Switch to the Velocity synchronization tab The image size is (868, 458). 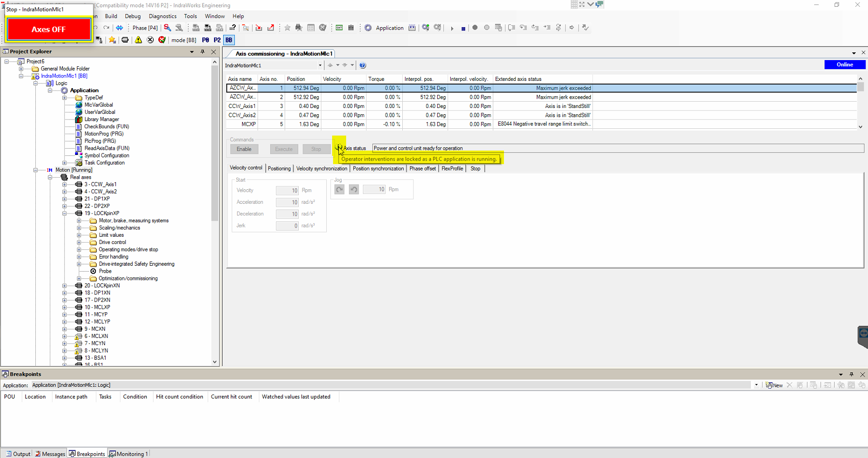click(321, 168)
